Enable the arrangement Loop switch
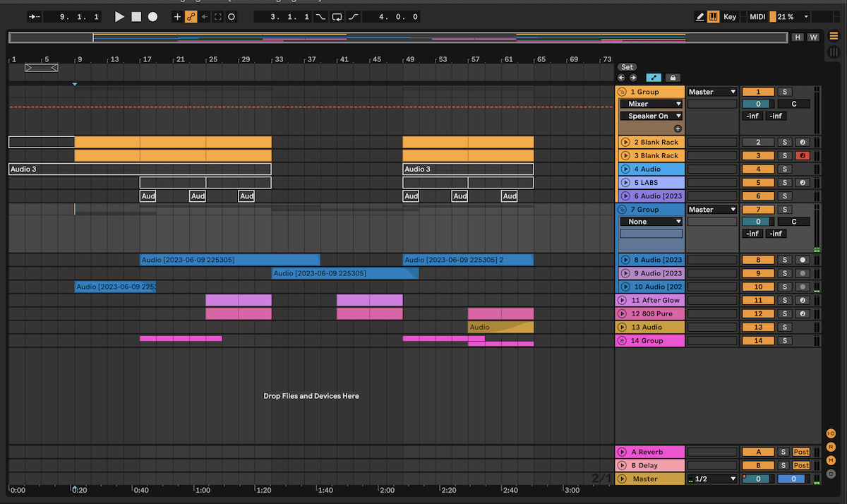 pyautogui.click(x=337, y=16)
